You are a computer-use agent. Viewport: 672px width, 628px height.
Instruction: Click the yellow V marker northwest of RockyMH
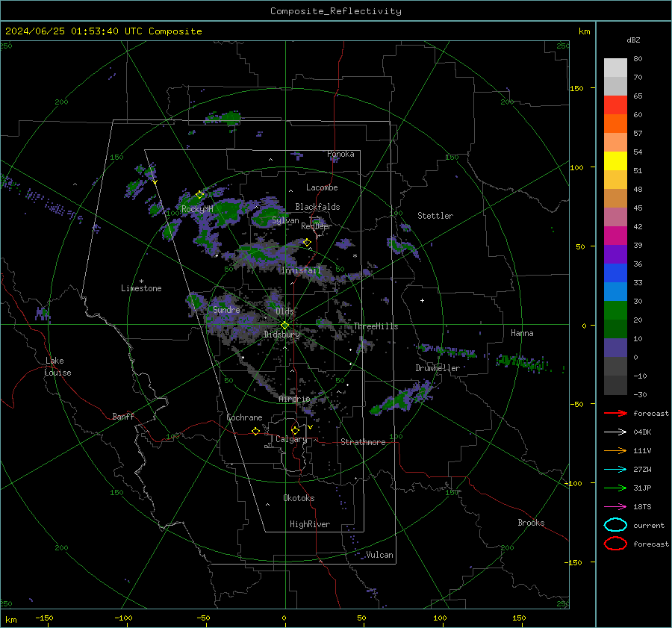tap(155, 182)
